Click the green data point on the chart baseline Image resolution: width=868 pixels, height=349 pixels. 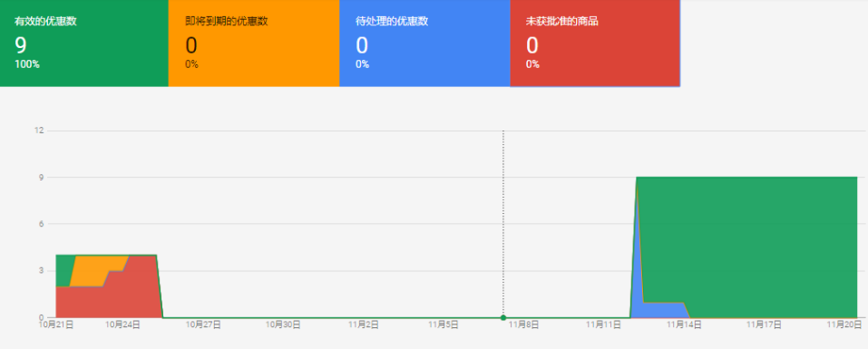[503, 317]
